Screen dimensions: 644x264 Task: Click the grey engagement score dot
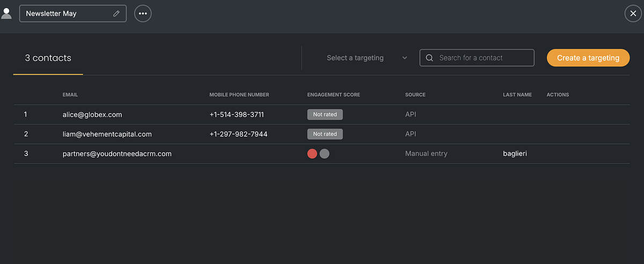click(x=324, y=153)
